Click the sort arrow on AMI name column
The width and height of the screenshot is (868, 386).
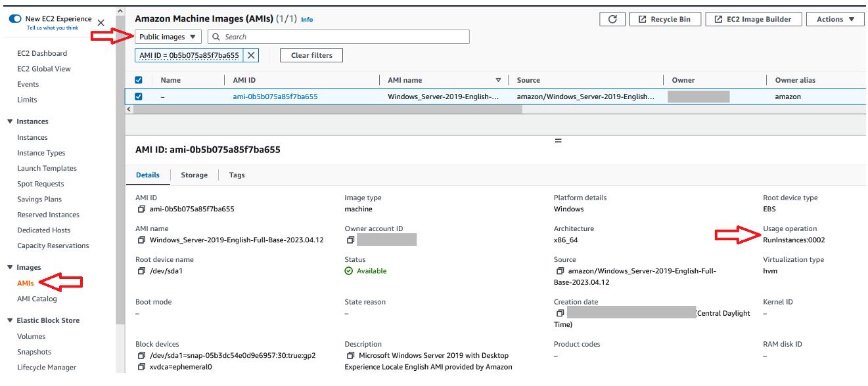pos(499,80)
